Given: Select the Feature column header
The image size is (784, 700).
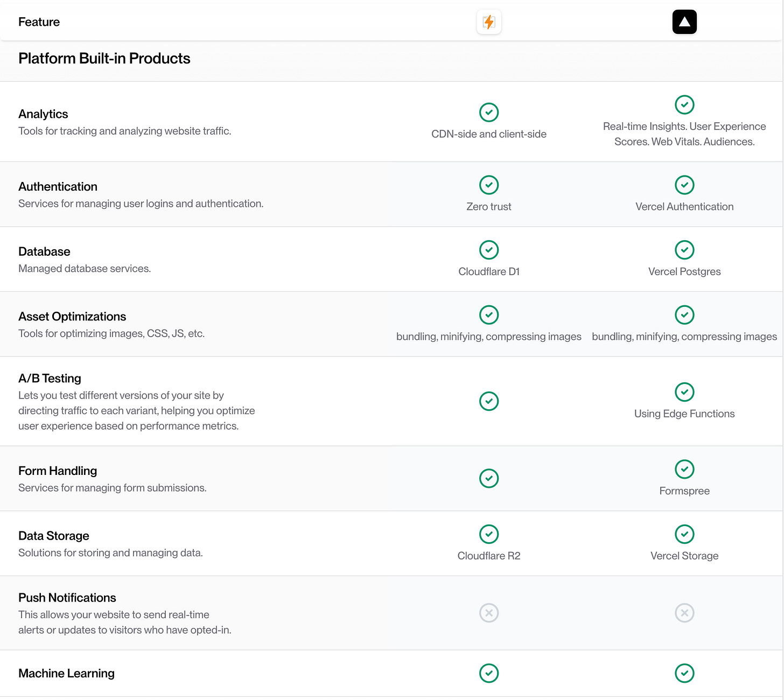Looking at the screenshot, I should [x=39, y=22].
